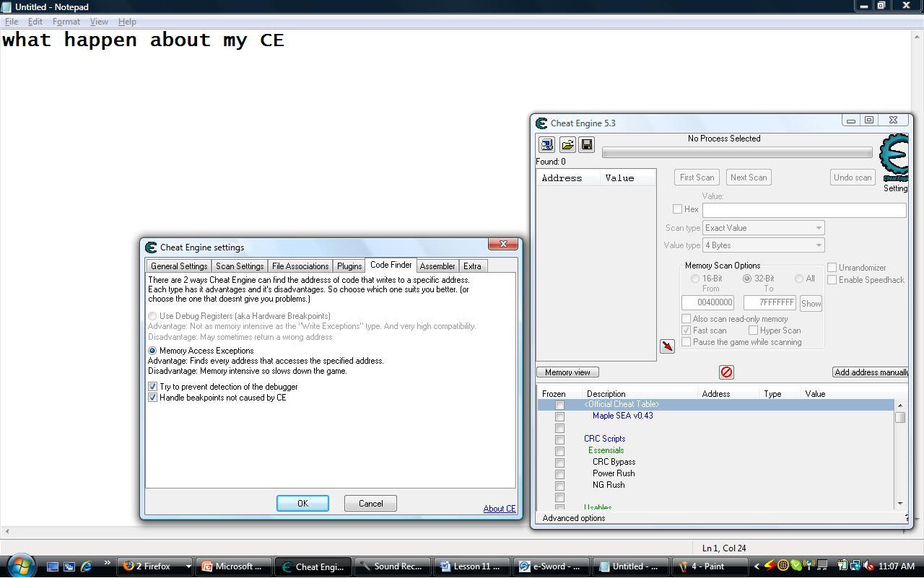Image resolution: width=924 pixels, height=578 pixels.
Task: Delete all addresses with the red prohibition icon
Action: point(726,372)
